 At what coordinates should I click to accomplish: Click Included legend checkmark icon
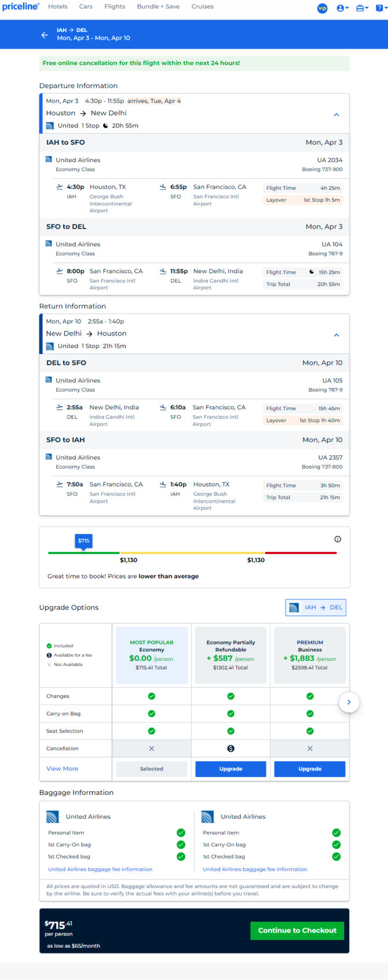pos(49,646)
